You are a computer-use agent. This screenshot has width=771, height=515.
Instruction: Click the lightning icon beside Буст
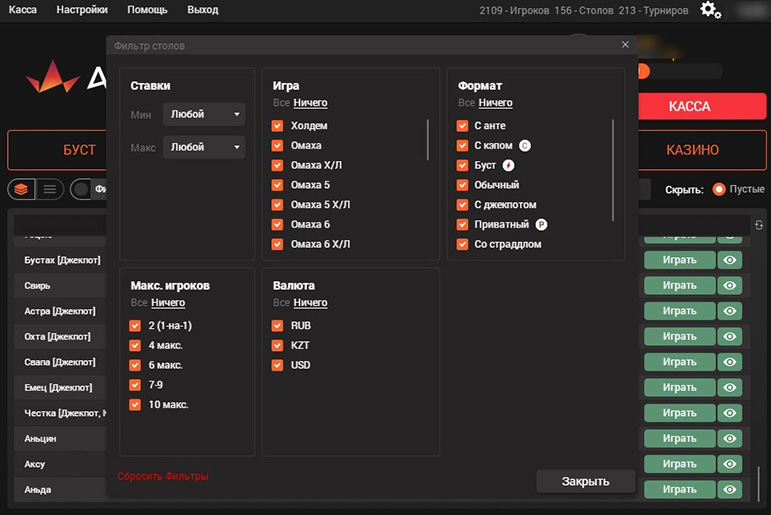508,165
